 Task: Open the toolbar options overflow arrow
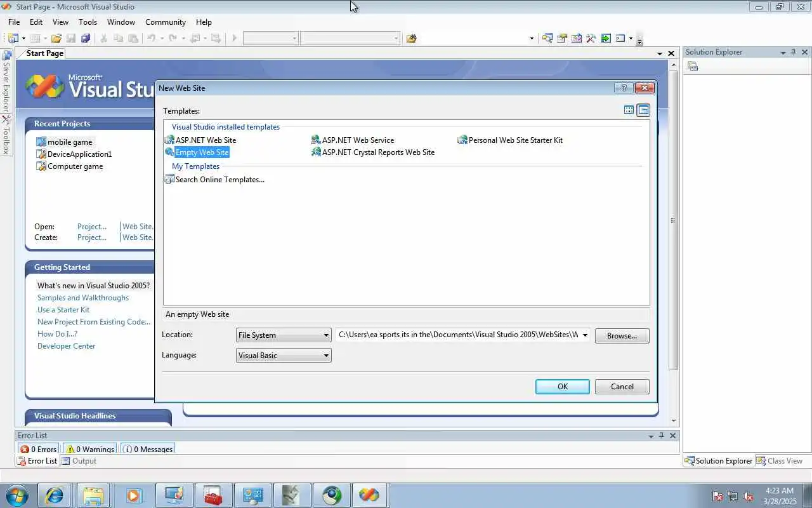[x=639, y=40]
